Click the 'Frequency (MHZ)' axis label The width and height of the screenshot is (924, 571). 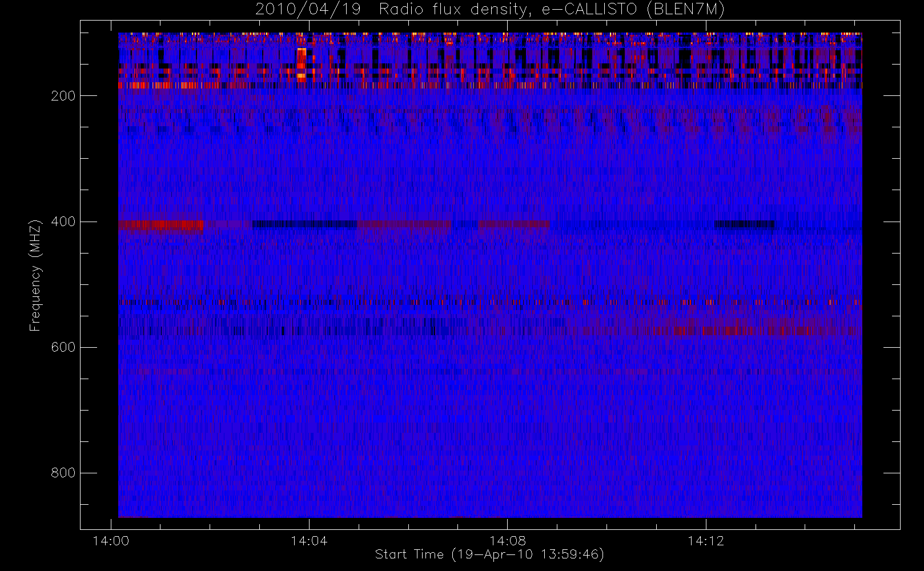pos(35,275)
